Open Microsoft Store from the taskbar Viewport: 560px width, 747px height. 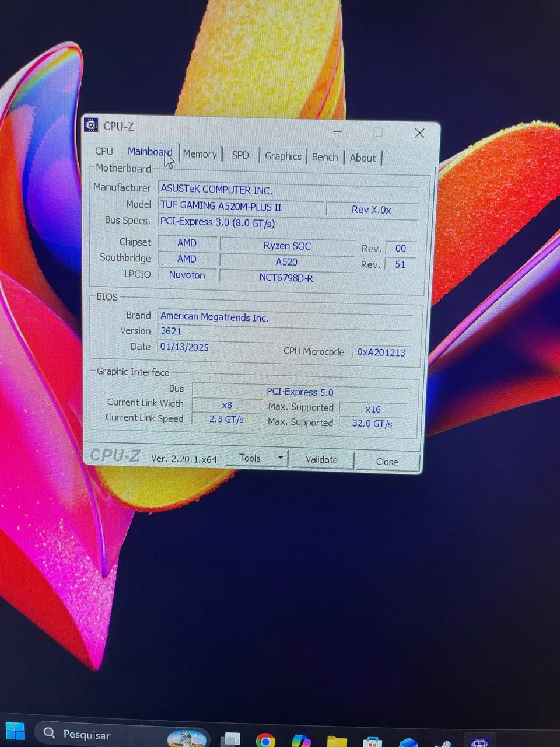[372, 742]
